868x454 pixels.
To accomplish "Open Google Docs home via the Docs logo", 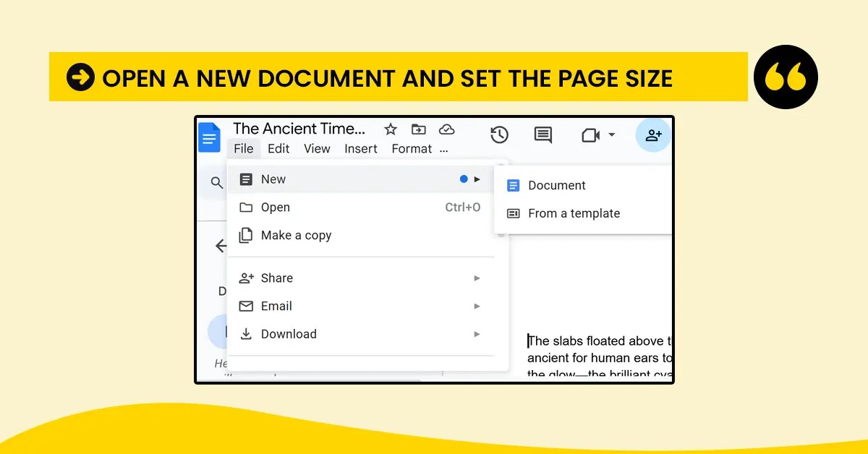I will coord(209,137).
